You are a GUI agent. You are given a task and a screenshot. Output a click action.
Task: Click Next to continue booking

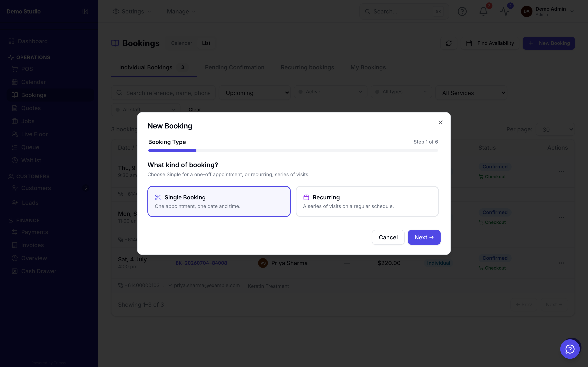coord(424,237)
